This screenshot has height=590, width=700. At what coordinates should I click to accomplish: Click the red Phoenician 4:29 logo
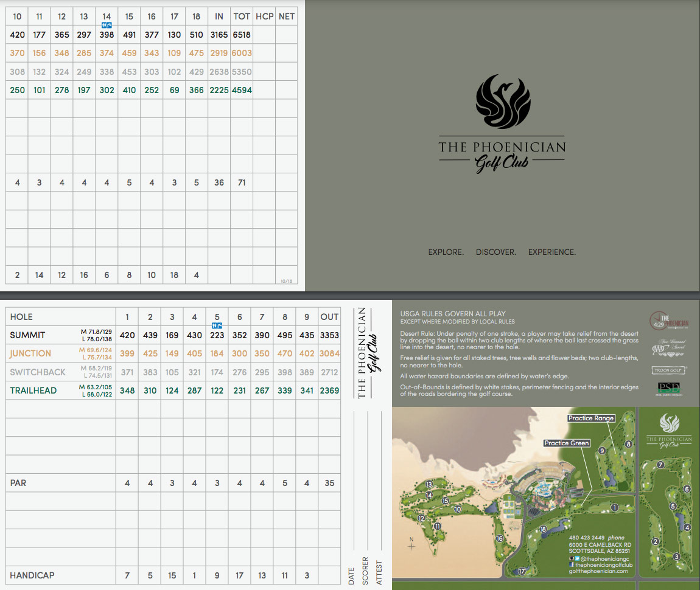click(668, 321)
